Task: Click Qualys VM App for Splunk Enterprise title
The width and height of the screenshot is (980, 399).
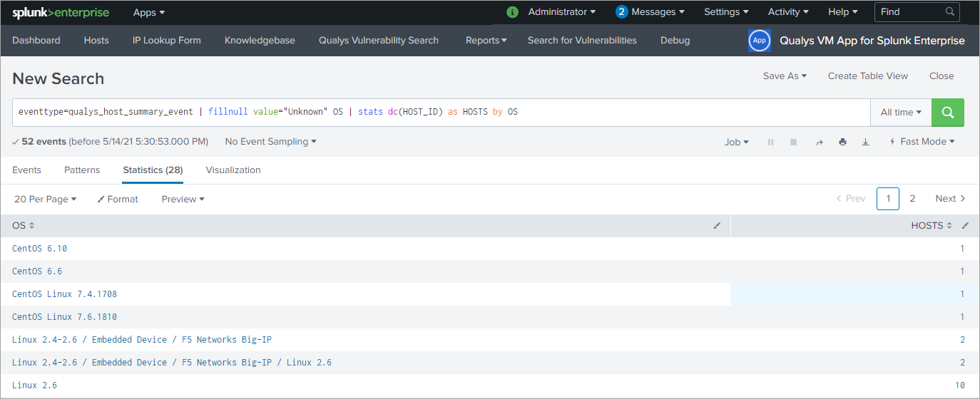Action: click(x=872, y=41)
